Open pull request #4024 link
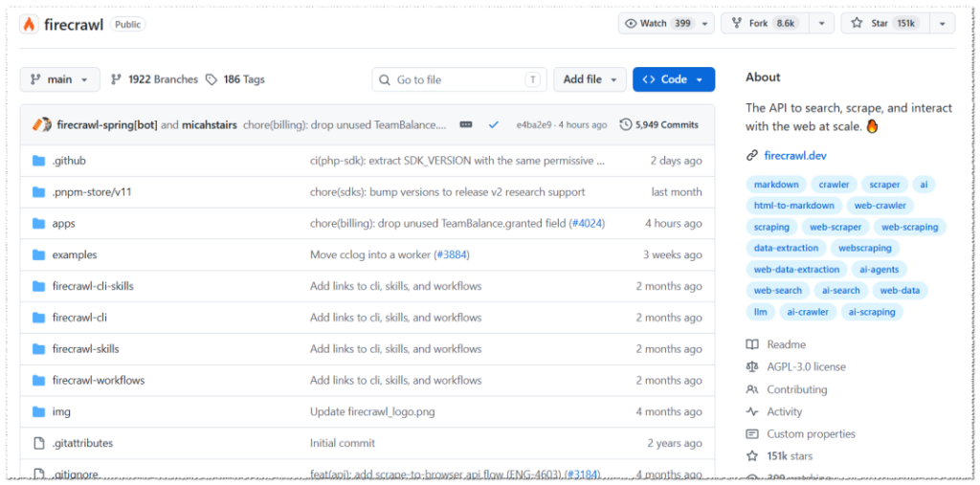The image size is (980, 485). (x=589, y=223)
